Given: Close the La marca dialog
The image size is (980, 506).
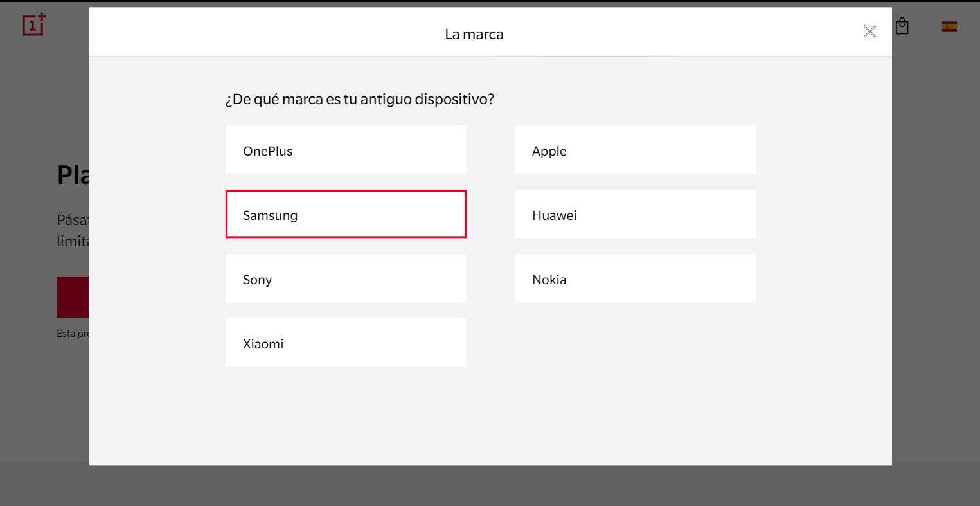Looking at the screenshot, I should [869, 32].
